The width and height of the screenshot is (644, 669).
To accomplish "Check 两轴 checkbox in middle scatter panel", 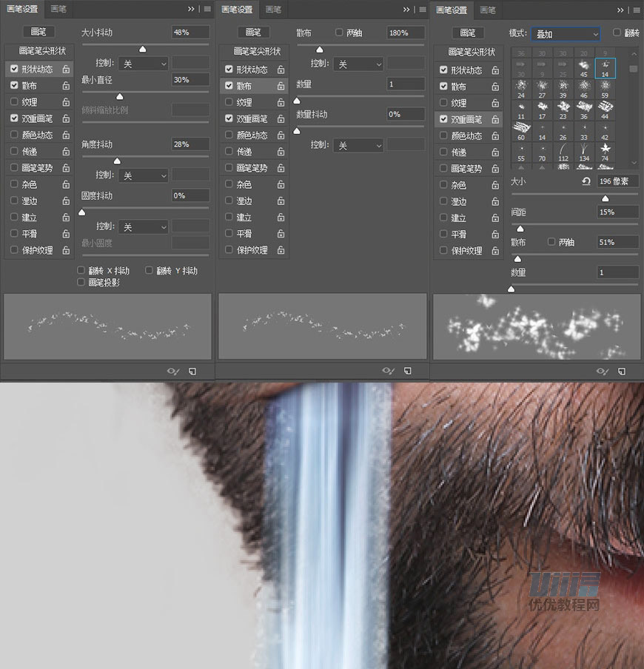I will [x=339, y=32].
